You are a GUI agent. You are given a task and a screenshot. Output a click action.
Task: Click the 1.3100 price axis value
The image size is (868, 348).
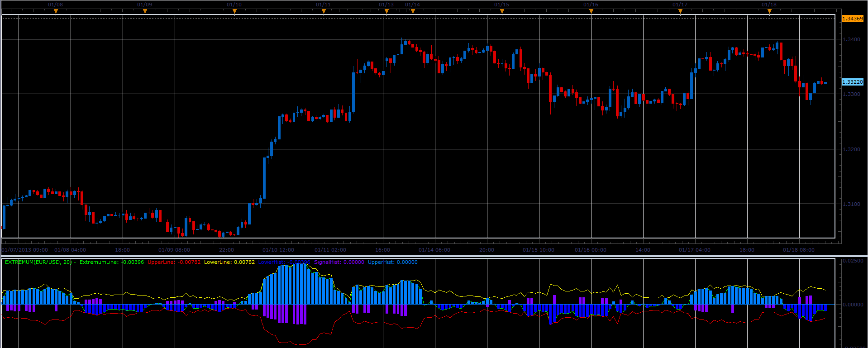click(x=851, y=204)
